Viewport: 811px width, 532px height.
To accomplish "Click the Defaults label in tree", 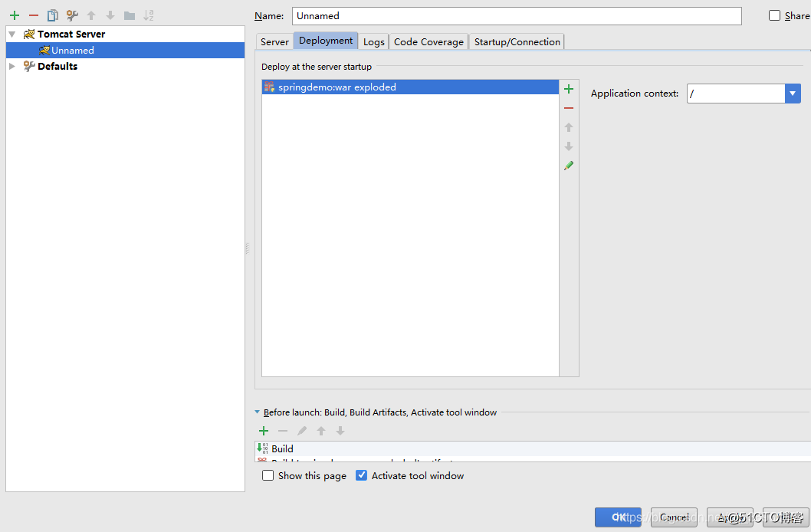I will (57, 66).
